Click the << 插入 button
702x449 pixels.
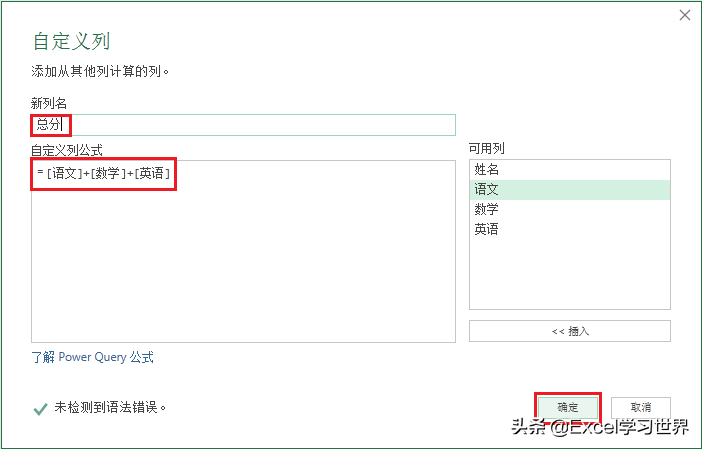(x=569, y=331)
